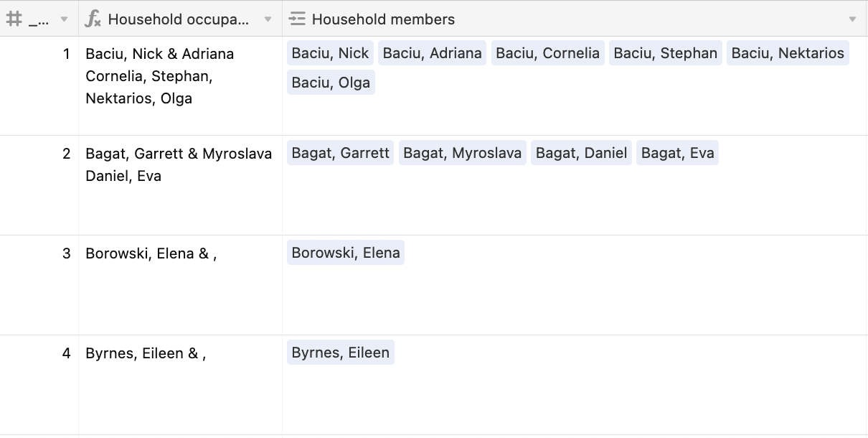This screenshot has width=868, height=438.
Task: Click the number field hash icon
Action: tap(14, 19)
